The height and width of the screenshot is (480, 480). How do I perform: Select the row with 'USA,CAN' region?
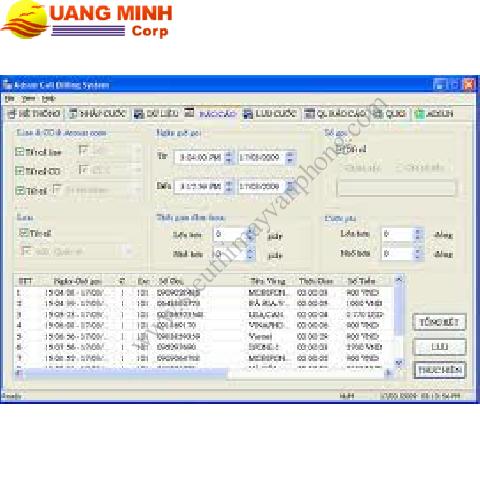point(204,314)
